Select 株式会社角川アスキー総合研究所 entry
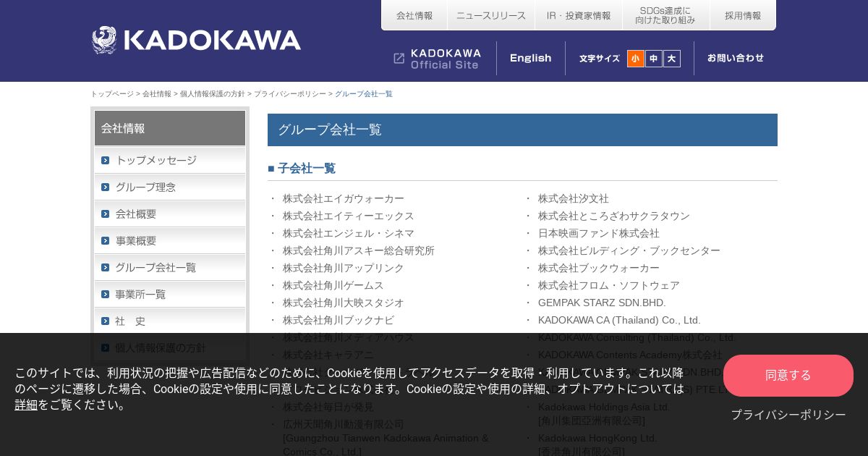 [x=359, y=250]
